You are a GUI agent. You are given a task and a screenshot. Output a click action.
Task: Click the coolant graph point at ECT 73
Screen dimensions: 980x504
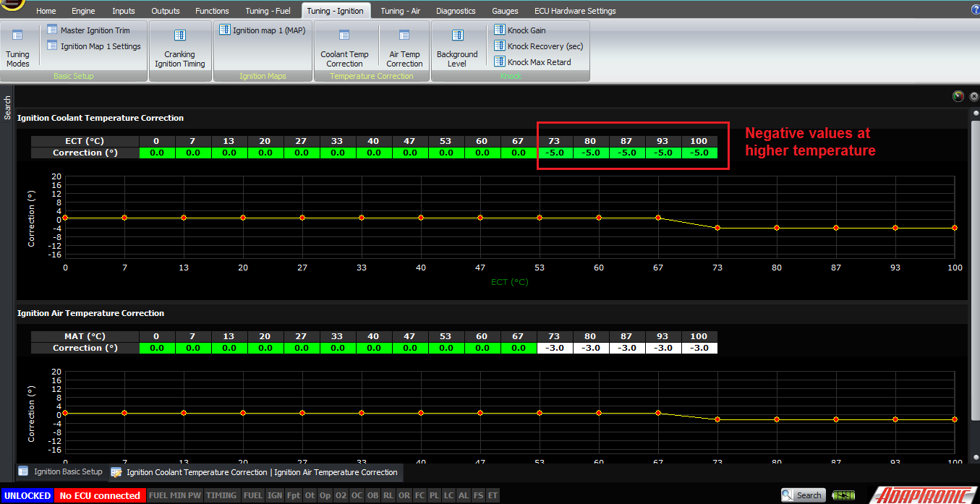[717, 228]
